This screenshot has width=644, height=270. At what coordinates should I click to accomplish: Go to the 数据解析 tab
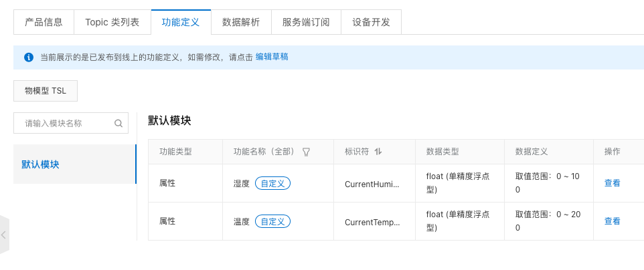coord(241,22)
